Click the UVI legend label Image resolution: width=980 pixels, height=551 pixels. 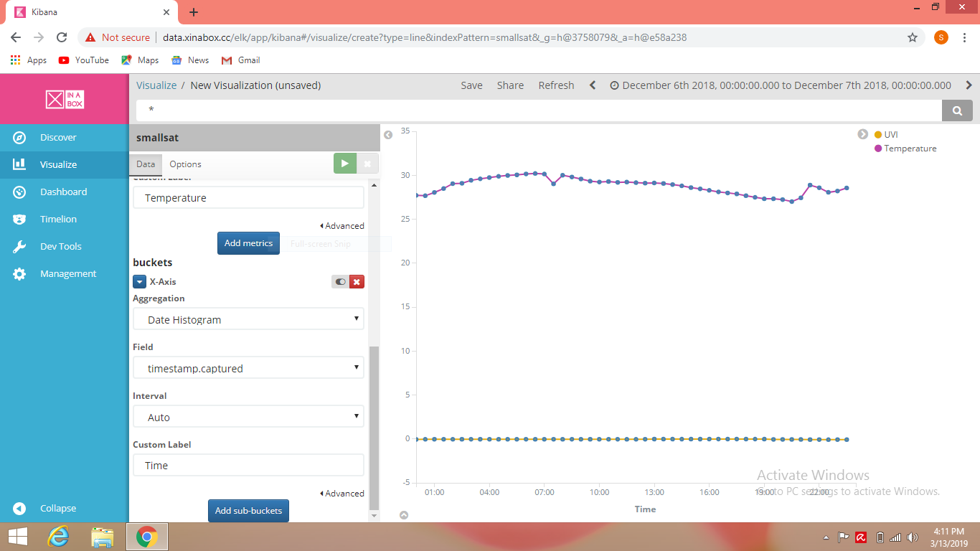891,134
